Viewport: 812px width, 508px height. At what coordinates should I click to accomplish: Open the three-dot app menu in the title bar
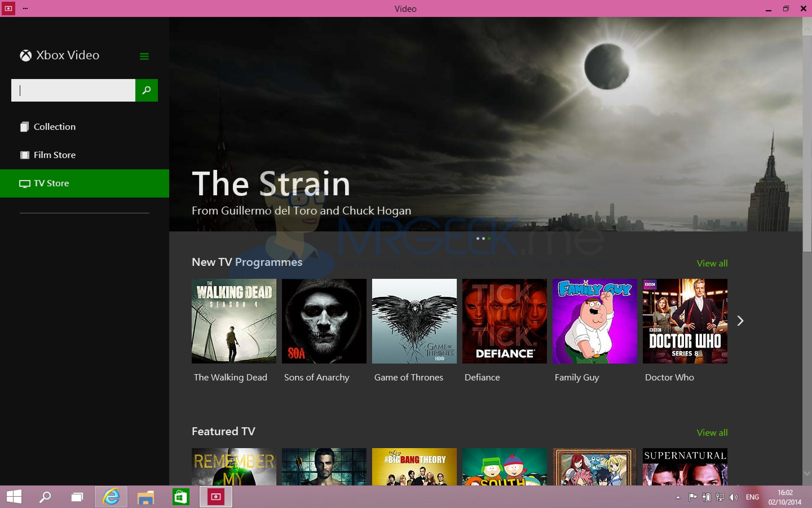tap(25, 8)
